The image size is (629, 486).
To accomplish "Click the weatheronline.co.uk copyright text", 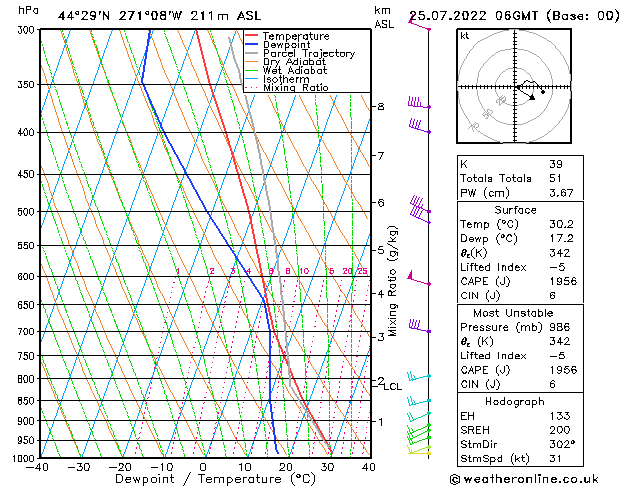I will click(524, 479).
